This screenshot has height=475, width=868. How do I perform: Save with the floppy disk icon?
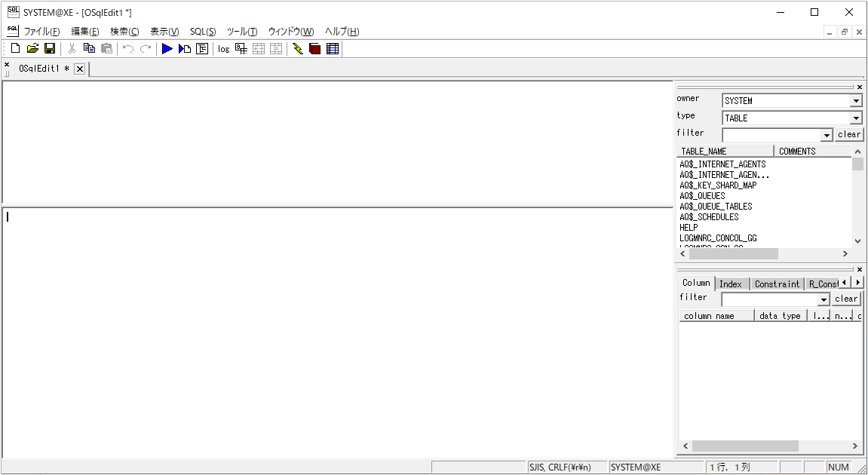click(x=50, y=49)
